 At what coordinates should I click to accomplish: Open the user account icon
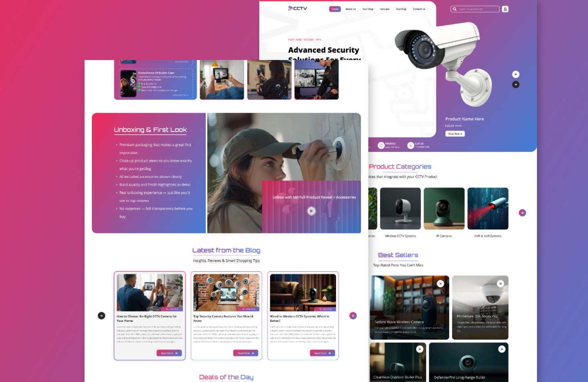click(505, 9)
